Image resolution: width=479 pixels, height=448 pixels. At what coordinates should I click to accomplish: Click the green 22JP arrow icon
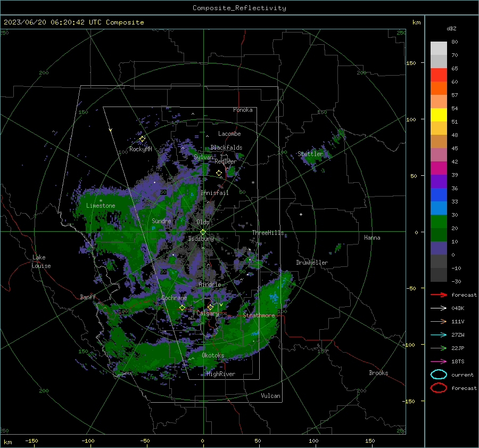439,348
